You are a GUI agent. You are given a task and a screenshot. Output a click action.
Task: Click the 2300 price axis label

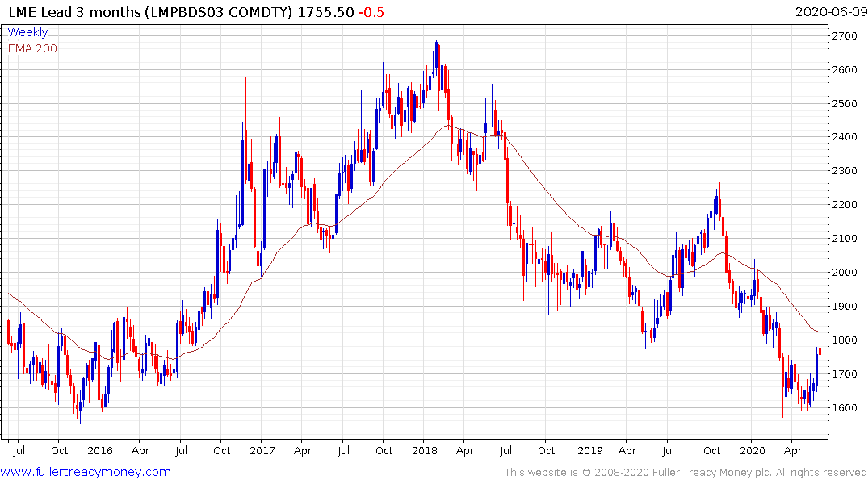845,170
